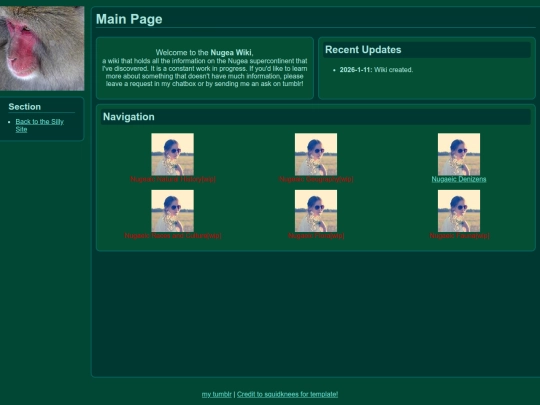This screenshot has height=405, width=540.
Task: Click the thumbnail above Nugaeic Geography
Action: click(x=316, y=154)
